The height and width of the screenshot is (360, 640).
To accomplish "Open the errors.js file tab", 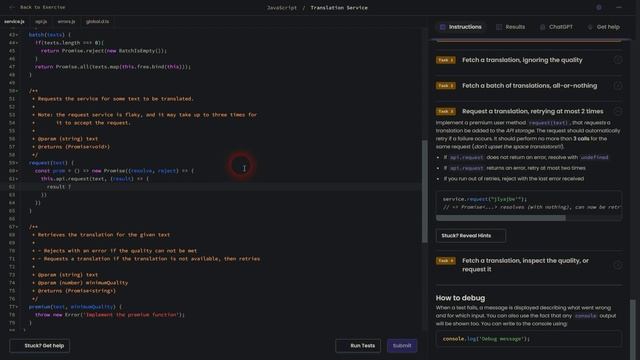I will tap(66, 22).
